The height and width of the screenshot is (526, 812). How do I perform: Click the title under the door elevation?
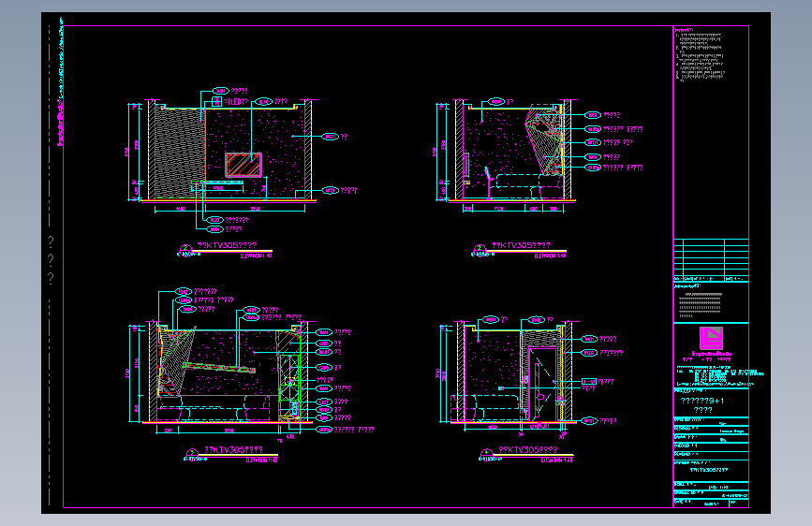(x=528, y=450)
